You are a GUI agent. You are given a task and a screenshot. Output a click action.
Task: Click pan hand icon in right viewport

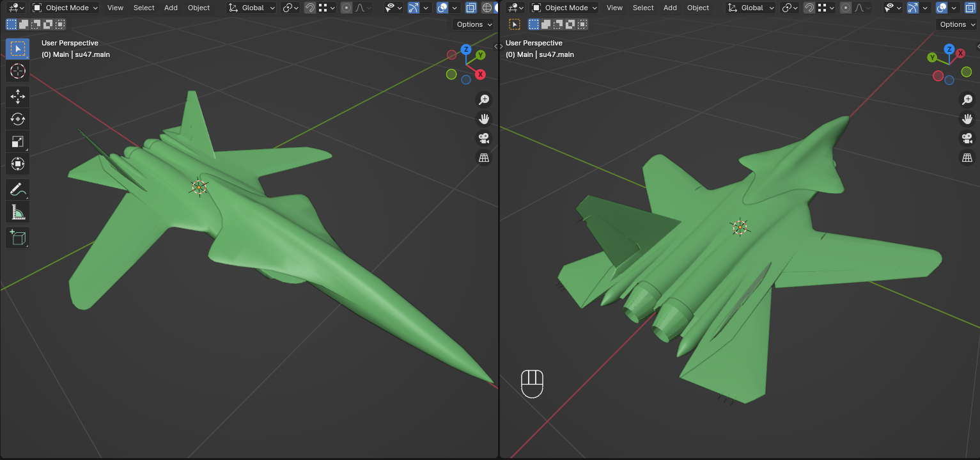coord(967,118)
